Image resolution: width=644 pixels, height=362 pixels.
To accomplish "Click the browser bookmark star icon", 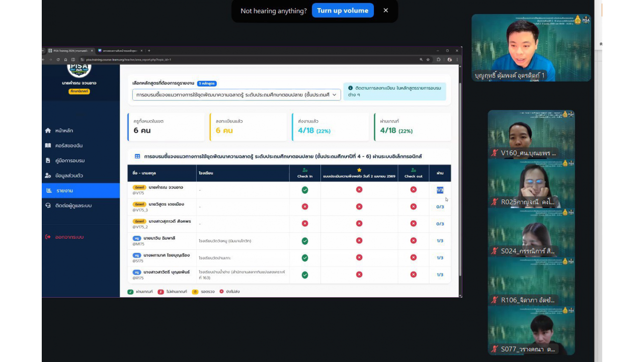I will tap(428, 59).
